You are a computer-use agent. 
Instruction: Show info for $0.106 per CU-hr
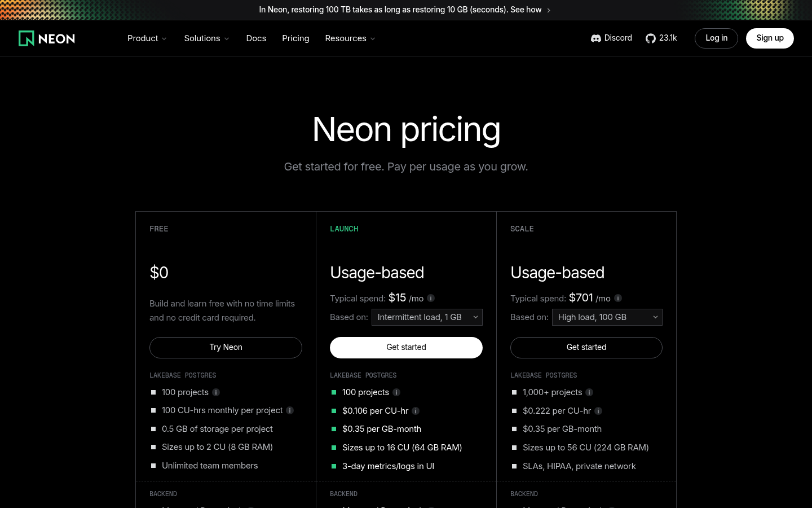pos(416,411)
